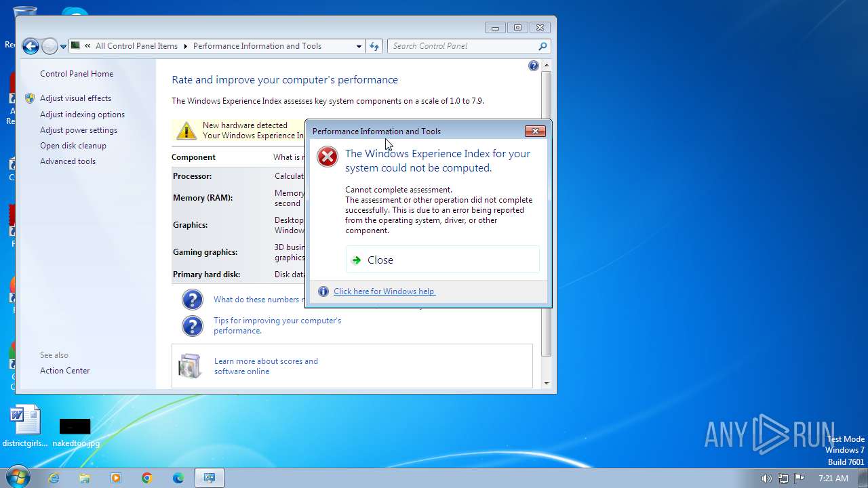
Task: Click the Close command link in error dialog
Action: pyautogui.click(x=443, y=260)
